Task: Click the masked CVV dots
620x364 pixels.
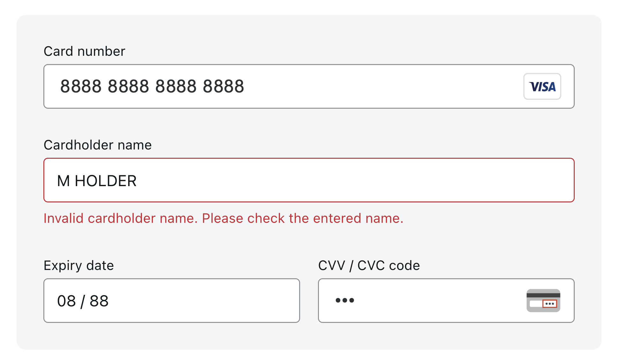Action: (345, 300)
